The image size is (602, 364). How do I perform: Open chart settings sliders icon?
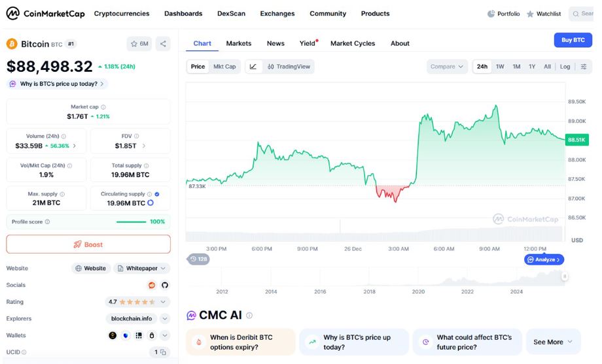coord(584,67)
